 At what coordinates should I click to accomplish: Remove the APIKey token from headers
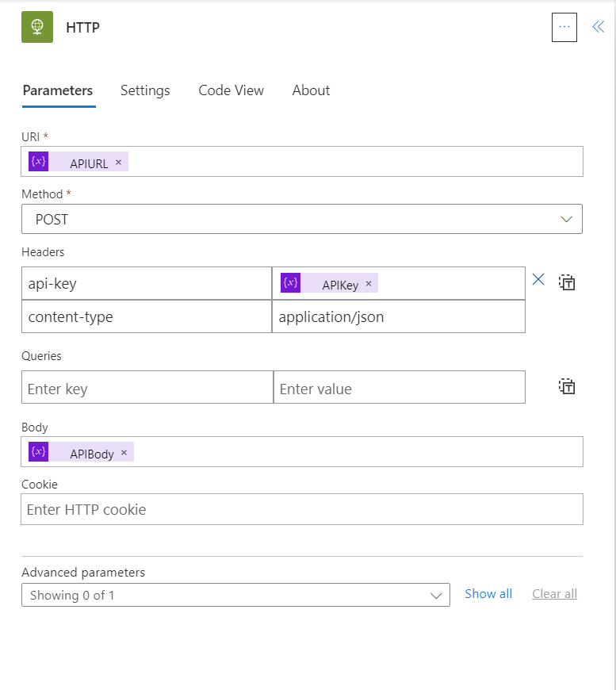pyautogui.click(x=369, y=284)
